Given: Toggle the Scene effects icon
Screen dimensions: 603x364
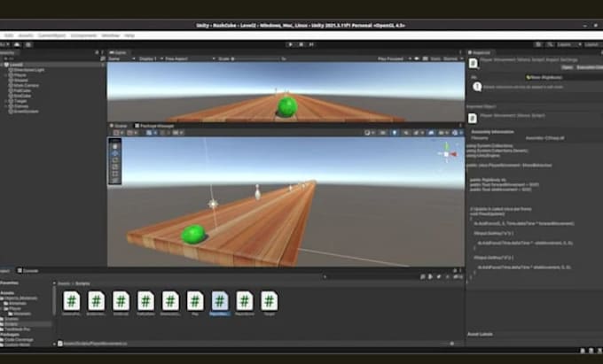Looking at the screenshot, I should coord(418,133).
